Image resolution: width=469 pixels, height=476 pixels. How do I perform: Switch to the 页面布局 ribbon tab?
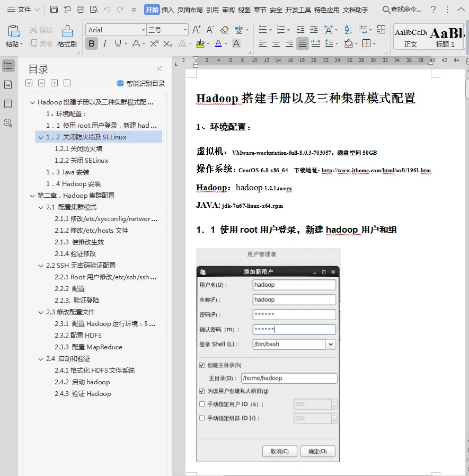(190, 10)
